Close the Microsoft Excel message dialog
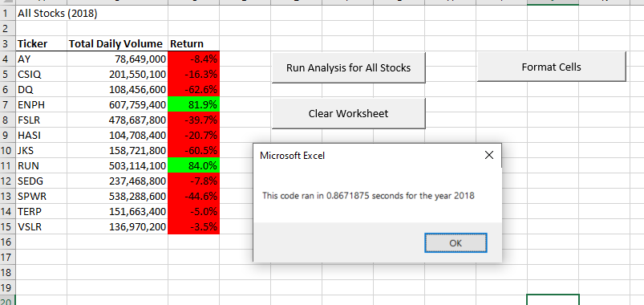644x305 pixels. tap(488, 155)
